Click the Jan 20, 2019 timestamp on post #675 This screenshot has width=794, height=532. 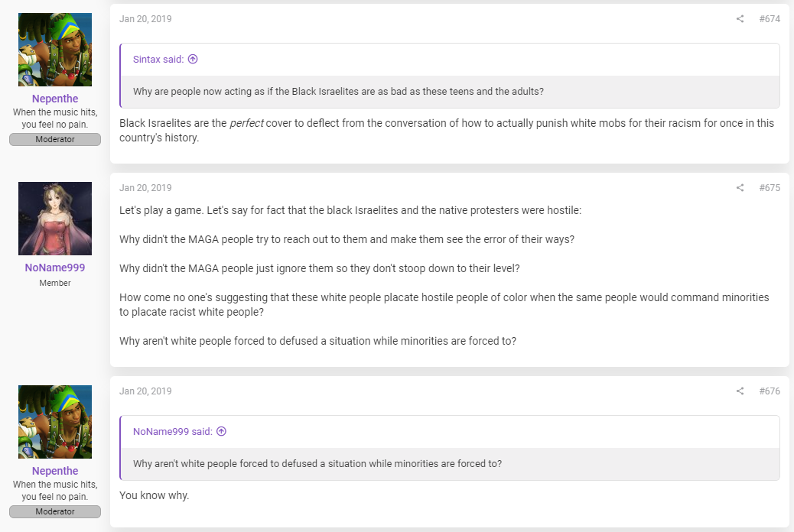(x=145, y=188)
